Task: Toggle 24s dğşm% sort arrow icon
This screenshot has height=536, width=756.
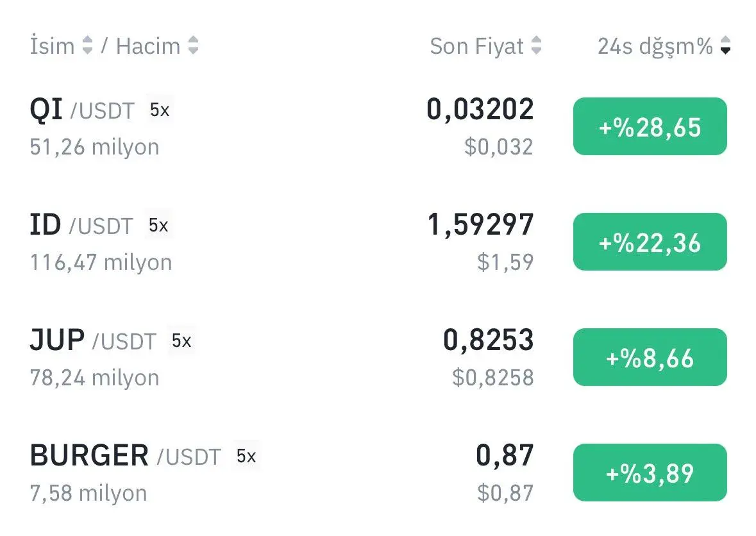Action: (x=725, y=46)
